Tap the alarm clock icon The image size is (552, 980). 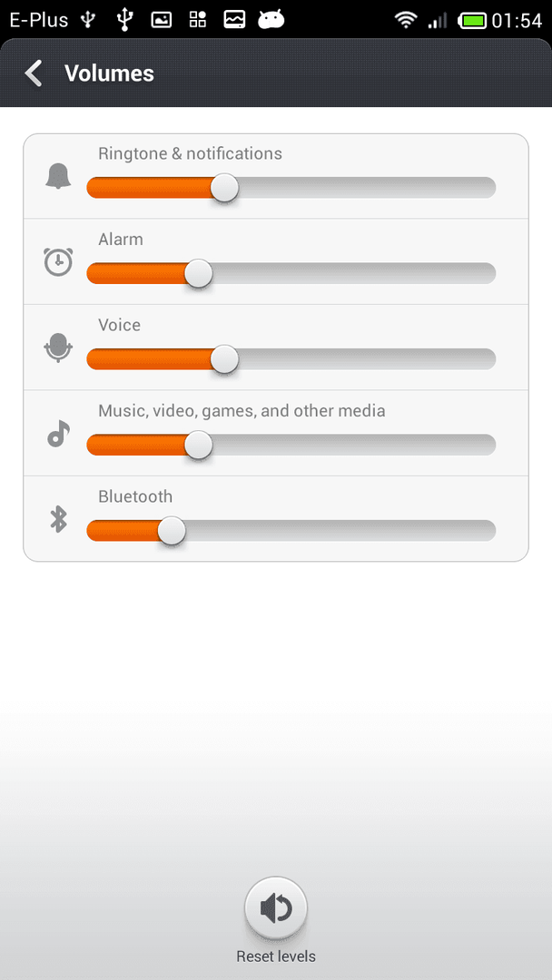[x=58, y=262]
